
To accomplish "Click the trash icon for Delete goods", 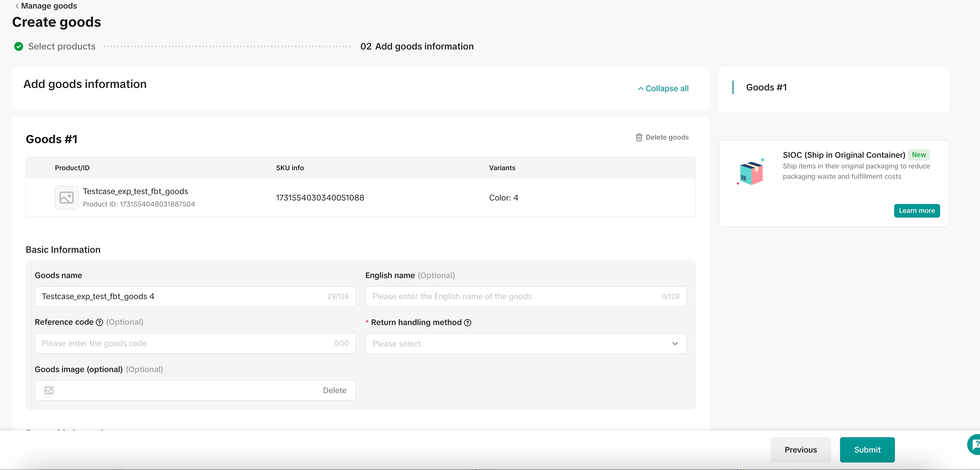I will point(639,137).
